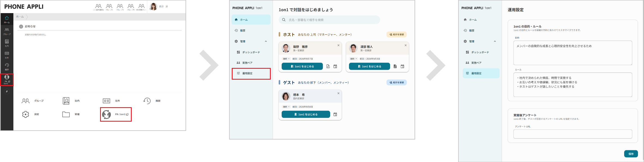Image resolution: width=644 pixels, height=162 pixels.
Task: Click the ルール text area
Action: click(573, 85)
